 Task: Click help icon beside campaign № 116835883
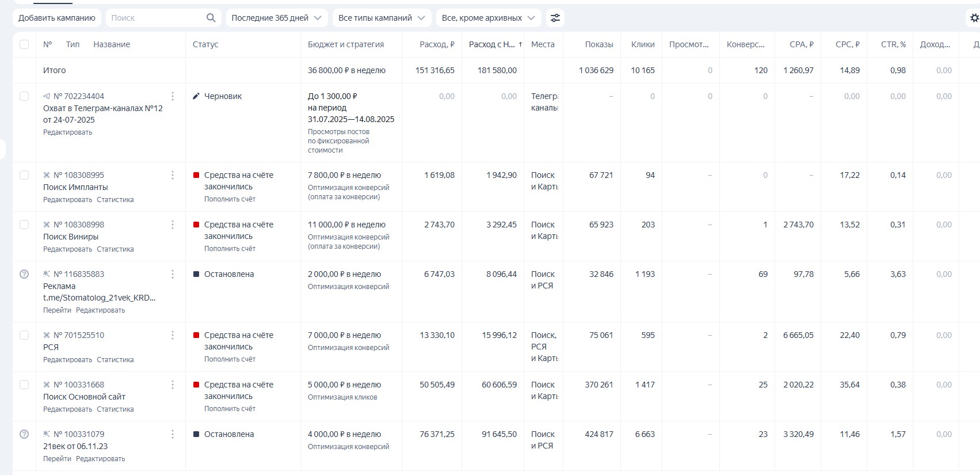[24, 274]
